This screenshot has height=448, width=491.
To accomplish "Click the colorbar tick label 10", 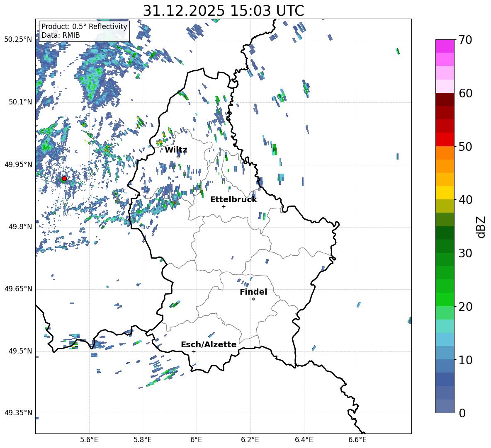I will tap(466, 360).
